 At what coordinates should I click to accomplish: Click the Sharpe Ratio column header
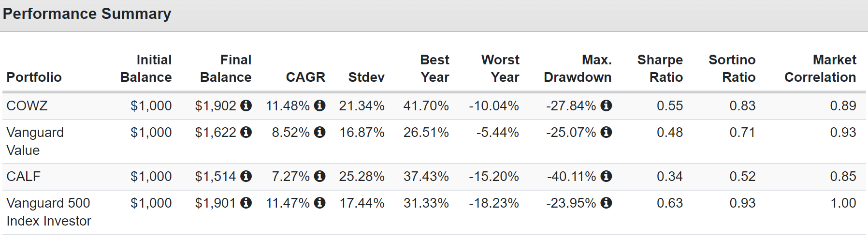(x=660, y=68)
